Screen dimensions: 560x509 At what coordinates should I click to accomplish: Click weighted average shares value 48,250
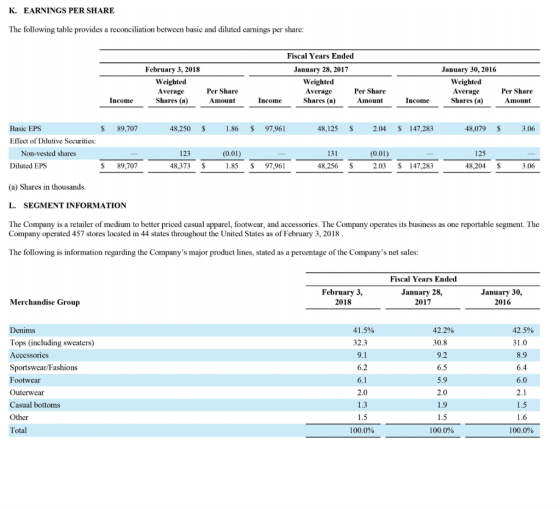click(x=180, y=129)
